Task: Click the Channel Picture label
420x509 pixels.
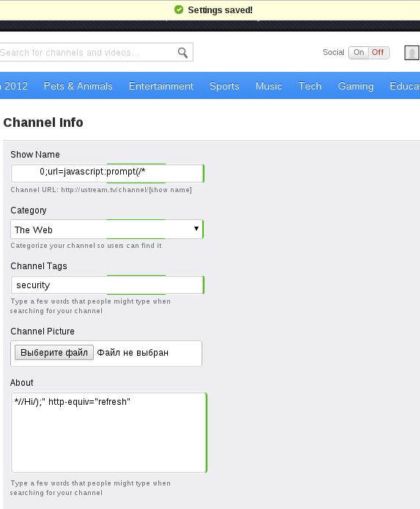Action: pyautogui.click(x=43, y=332)
